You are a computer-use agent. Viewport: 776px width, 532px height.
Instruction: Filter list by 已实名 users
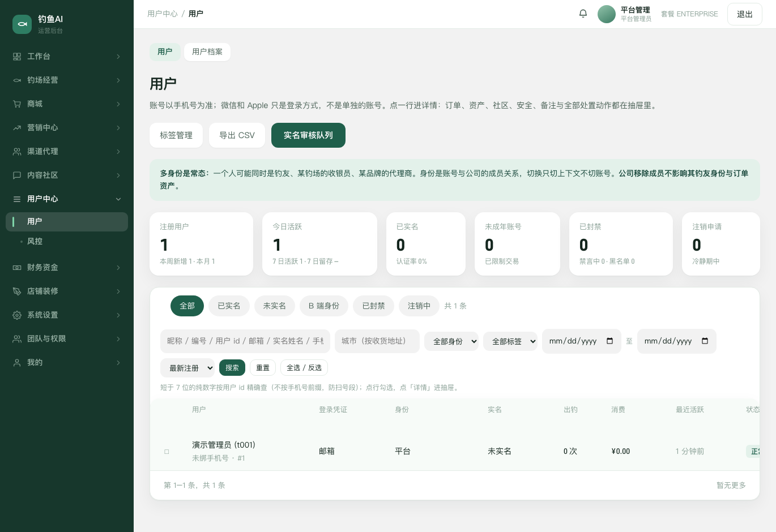pyautogui.click(x=229, y=306)
